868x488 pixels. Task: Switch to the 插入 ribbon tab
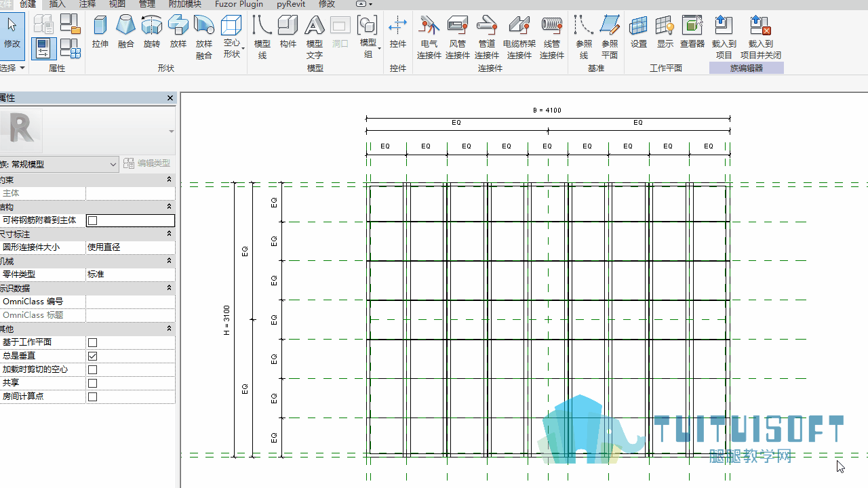point(58,4)
